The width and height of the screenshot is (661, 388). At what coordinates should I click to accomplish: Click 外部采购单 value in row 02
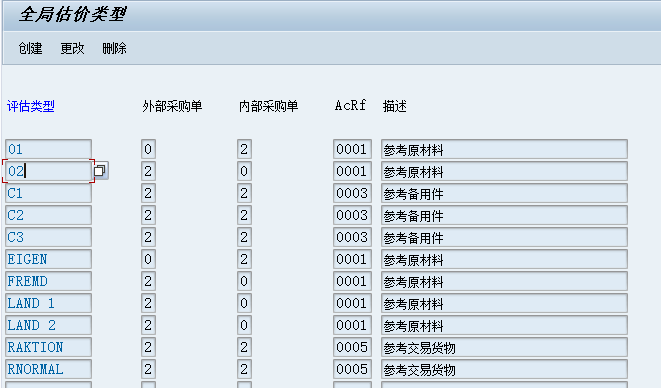(x=148, y=171)
